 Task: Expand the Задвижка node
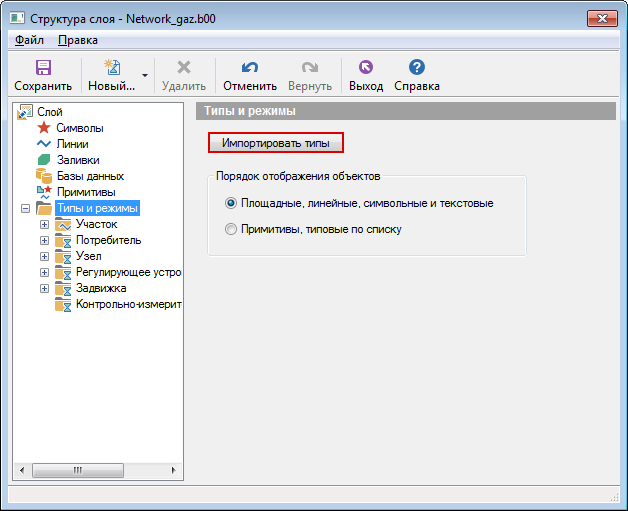[x=44, y=289]
